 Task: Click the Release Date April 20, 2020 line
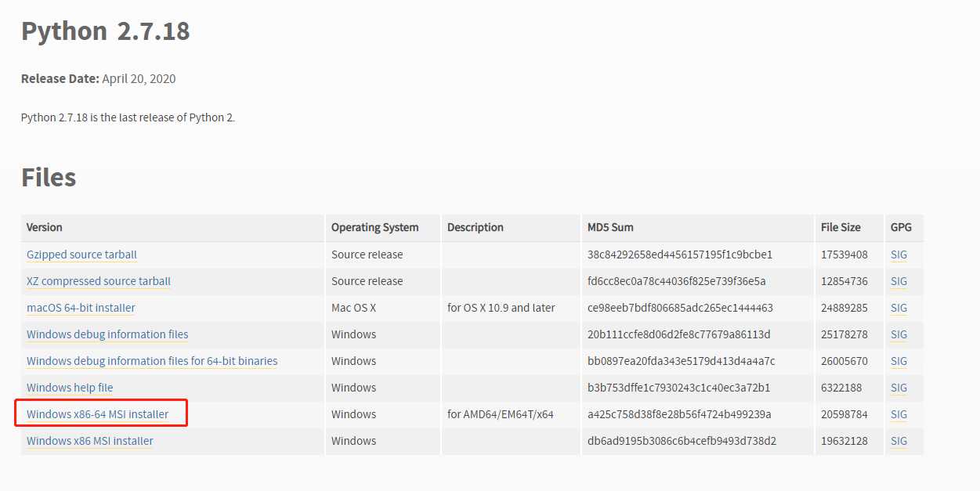(99, 78)
